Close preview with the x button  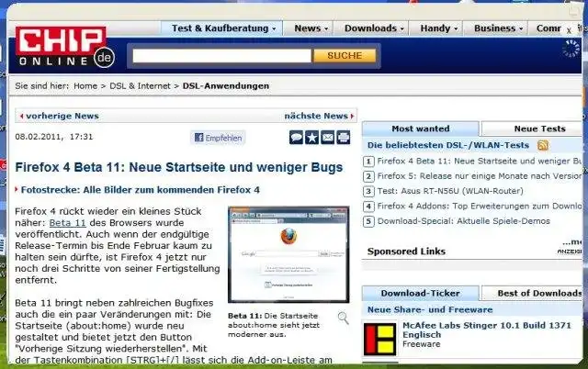point(569,30)
